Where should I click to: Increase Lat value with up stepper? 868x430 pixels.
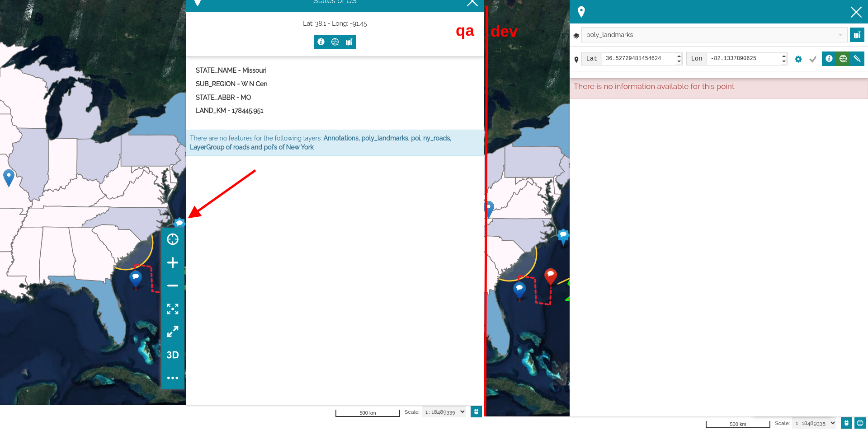click(x=679, y=56)
